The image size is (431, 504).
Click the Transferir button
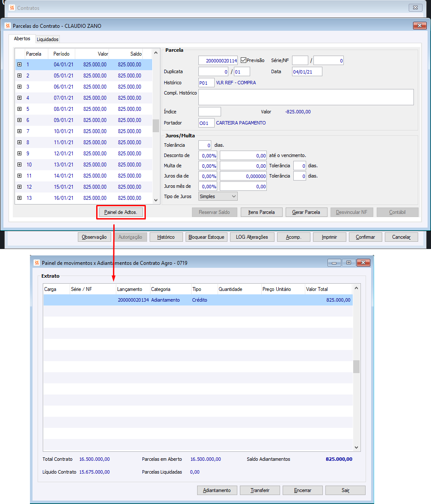(x=260, y=490)
